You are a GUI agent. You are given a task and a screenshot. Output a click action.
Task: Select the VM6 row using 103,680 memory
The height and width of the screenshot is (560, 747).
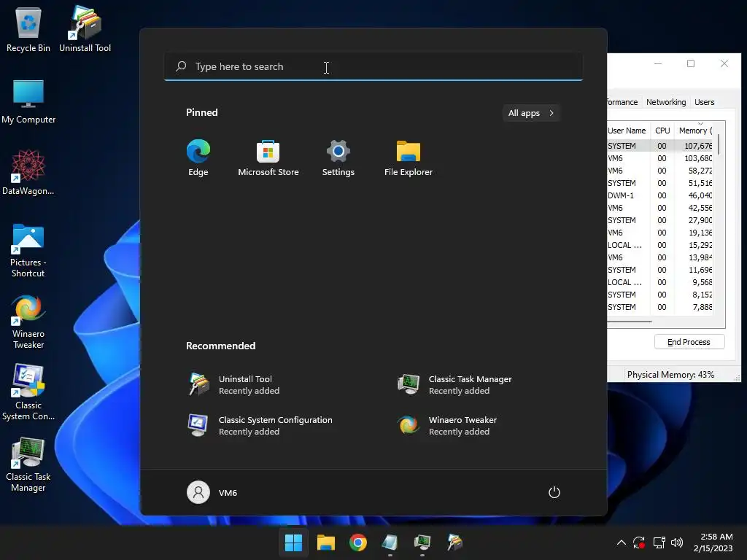point(660,158)
